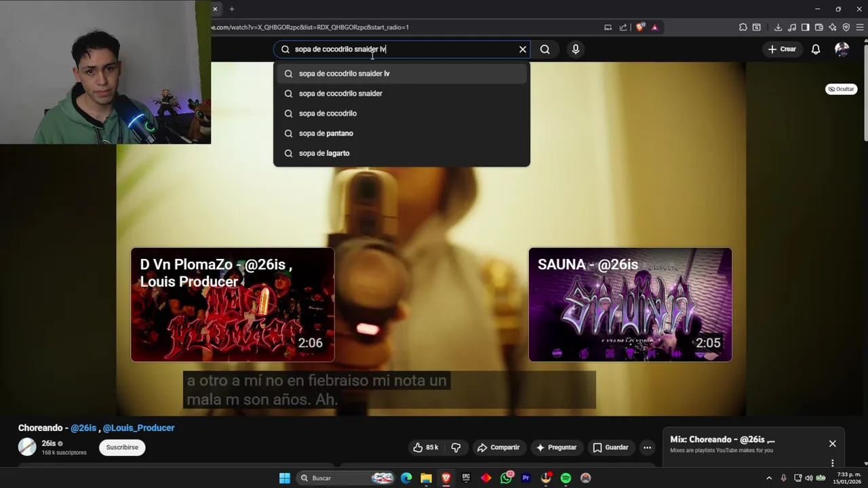Screen dimensions: 868x488
Task: Toggle the browser sidebar panel icon
Action: [805, 28]
